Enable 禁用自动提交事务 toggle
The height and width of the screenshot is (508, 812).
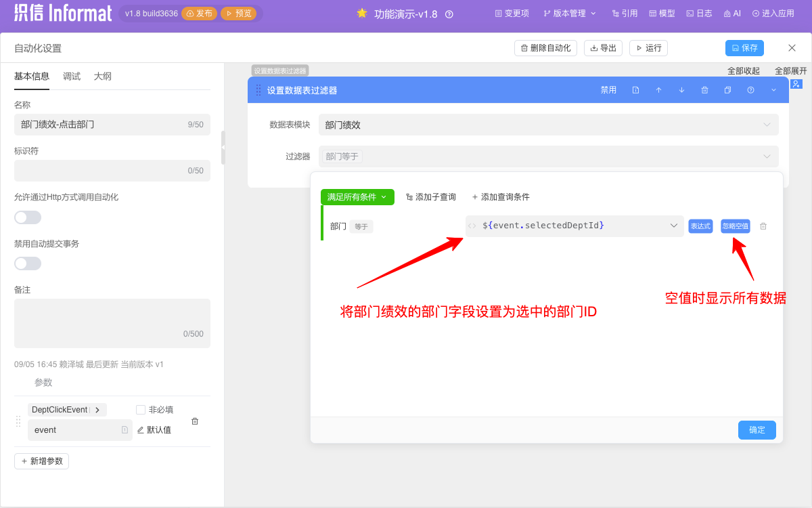pyautogui.click(x=26, y=263)
